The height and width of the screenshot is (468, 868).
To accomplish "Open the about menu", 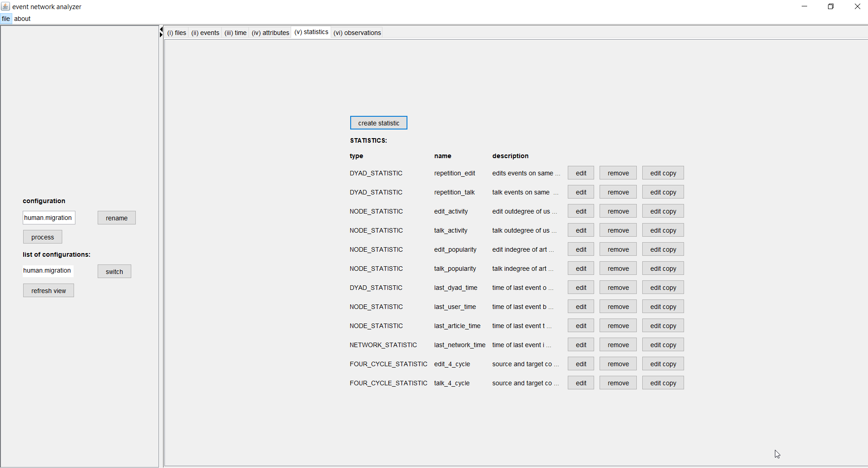I will pyautogui.click(x=22, y=19).
